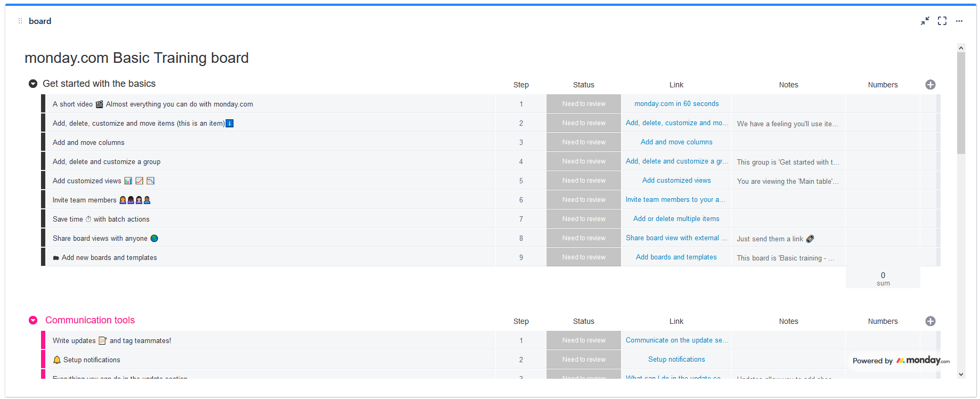The width and height of the screenshot is (980, 399).
Task: Click Step value 9 cell
Action: 521,257
